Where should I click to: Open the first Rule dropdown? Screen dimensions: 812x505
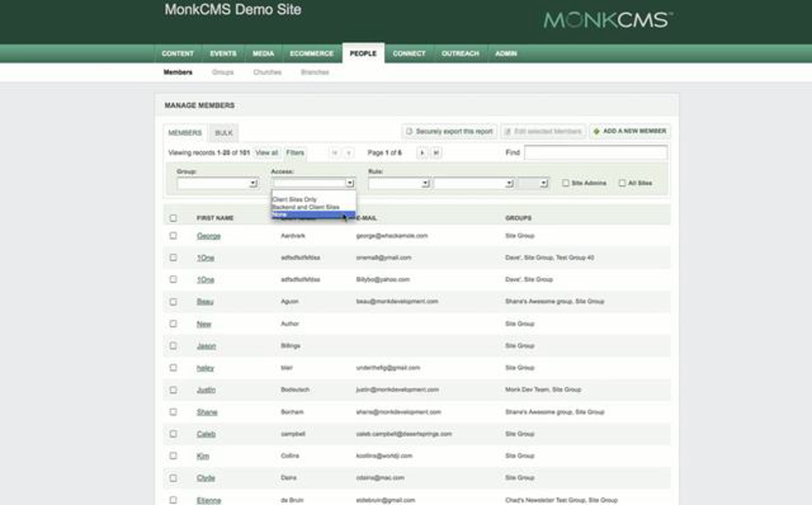[399, 183]
